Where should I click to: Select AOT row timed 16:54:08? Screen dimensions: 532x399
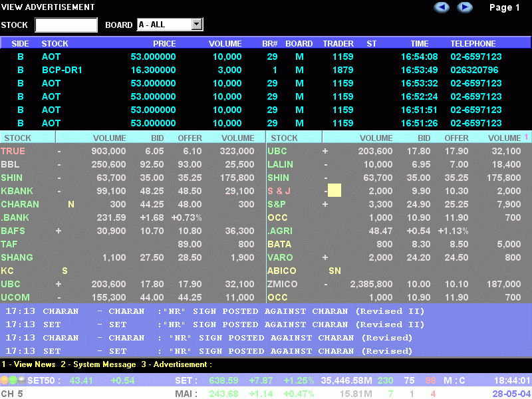(x=266, y=57)
